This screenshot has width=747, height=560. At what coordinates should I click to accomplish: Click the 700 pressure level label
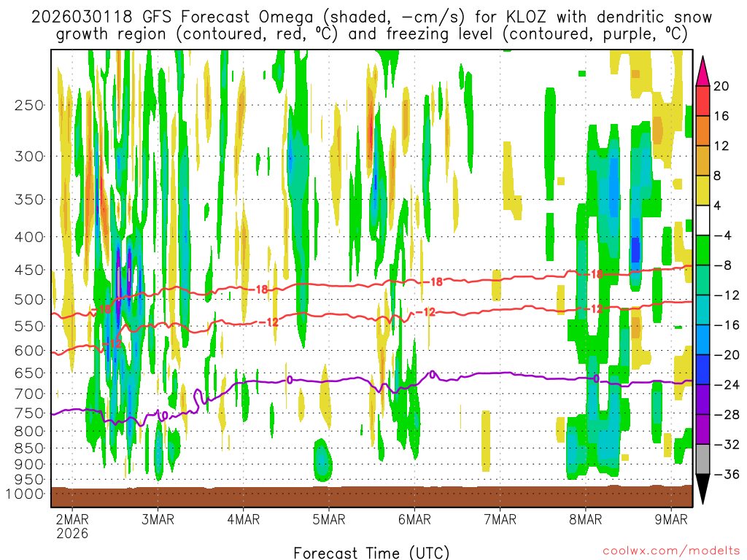[29, 394]
